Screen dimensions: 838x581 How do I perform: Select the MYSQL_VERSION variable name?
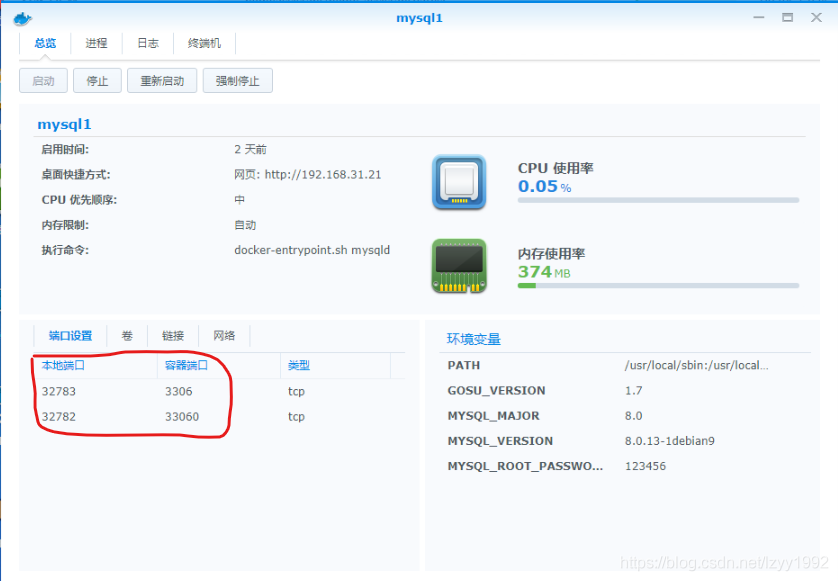[x=500, y=441]
